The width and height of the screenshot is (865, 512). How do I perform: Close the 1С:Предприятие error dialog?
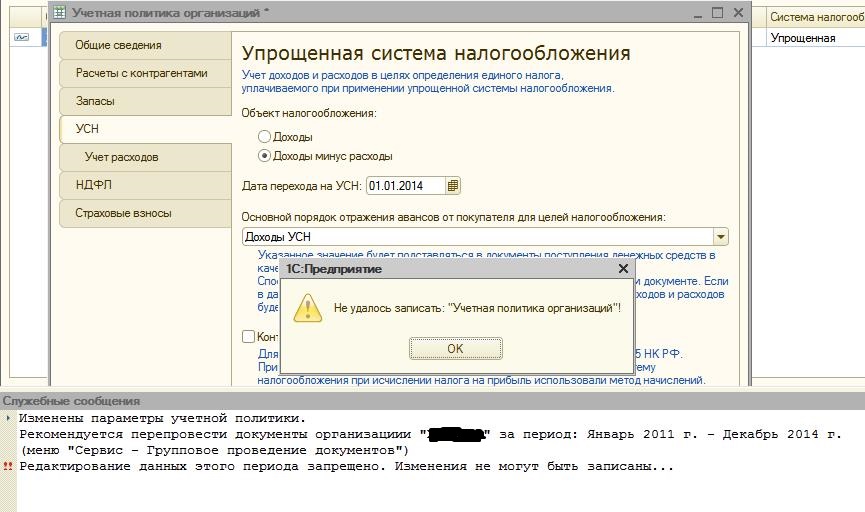[x=623, y=269]
